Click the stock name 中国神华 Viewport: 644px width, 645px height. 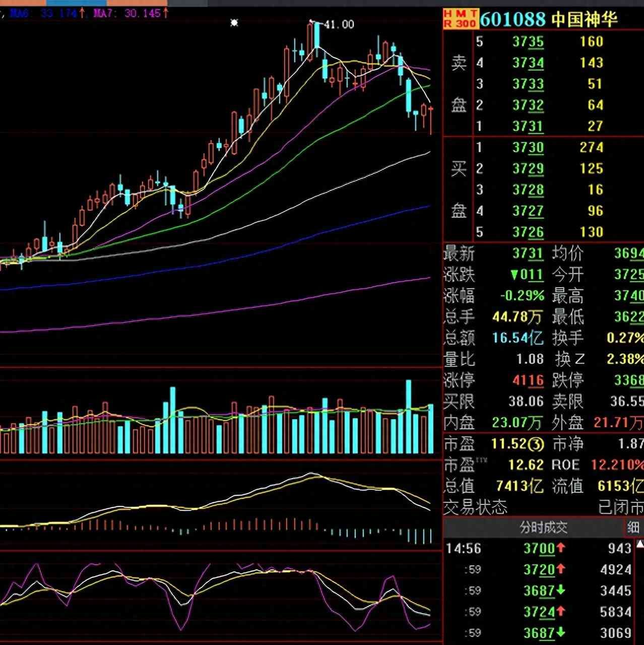[x=585, y=20]
